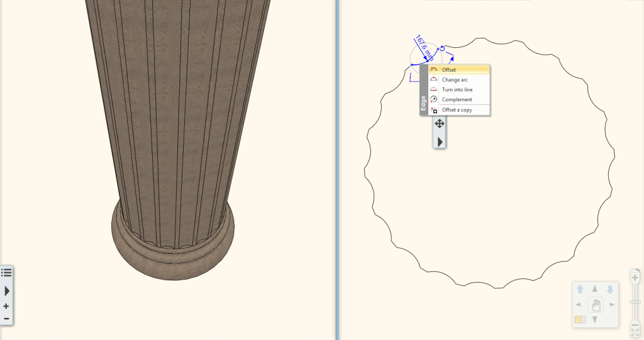Screen dimensions: 644x340
Task: Click the blue up arrow in navigation pad
Action: [x=580, y=290]
